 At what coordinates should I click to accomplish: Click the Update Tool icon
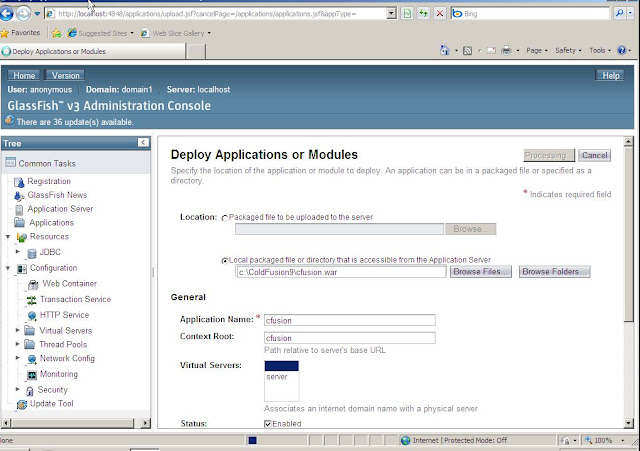pos(22,404)
